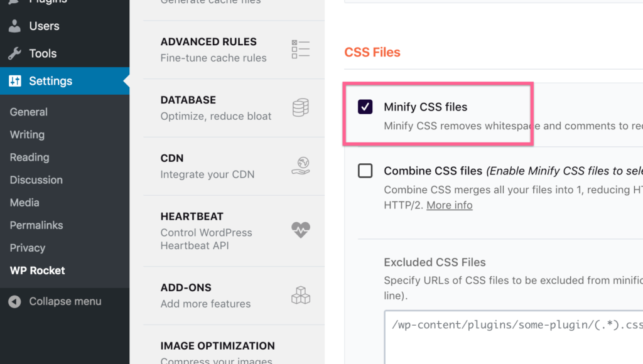Select the Heartbeat tab label
Viewport: 643px width, 364px height.
pyautogui.click(x=192, y=217)
